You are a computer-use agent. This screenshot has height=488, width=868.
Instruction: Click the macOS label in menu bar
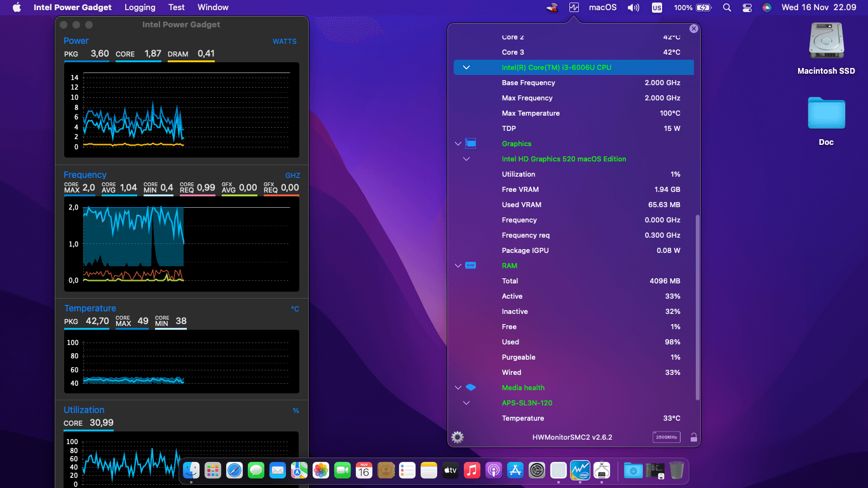[602, 8]
